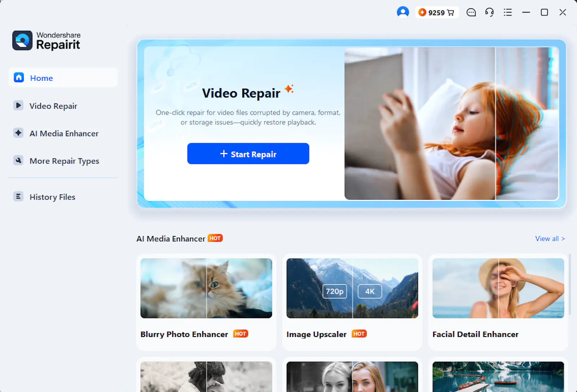
Task: Click the Home house icon
Action: coord(19,77)
